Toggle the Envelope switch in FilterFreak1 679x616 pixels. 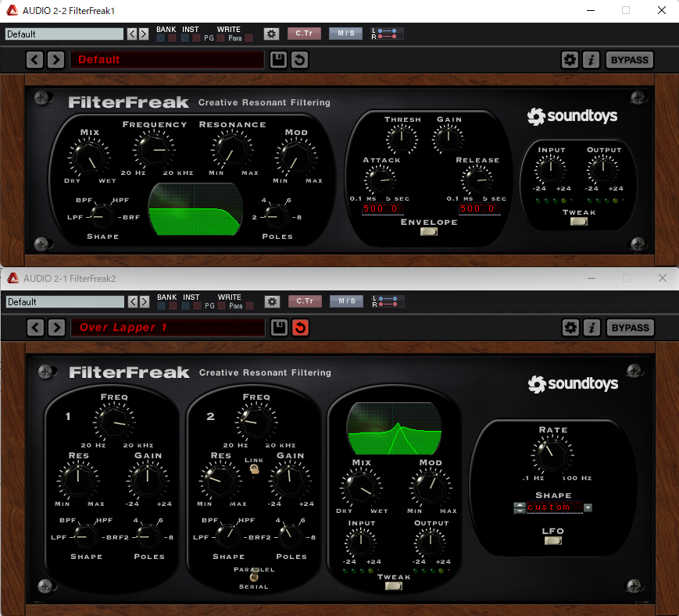click(429, 231)
